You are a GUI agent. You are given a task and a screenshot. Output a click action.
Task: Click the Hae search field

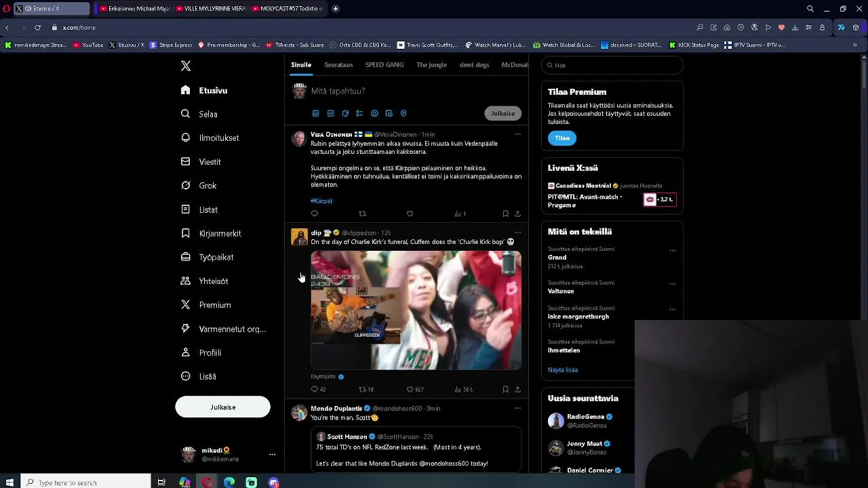(x=612, y=65)
